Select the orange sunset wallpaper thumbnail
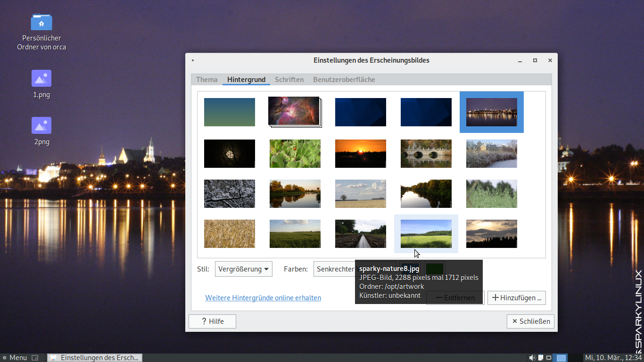 point(361,154)
